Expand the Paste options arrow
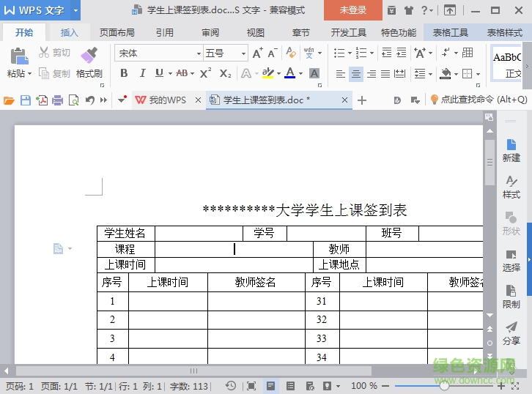Viewport: 532px width, 394px height. point(29,73)
